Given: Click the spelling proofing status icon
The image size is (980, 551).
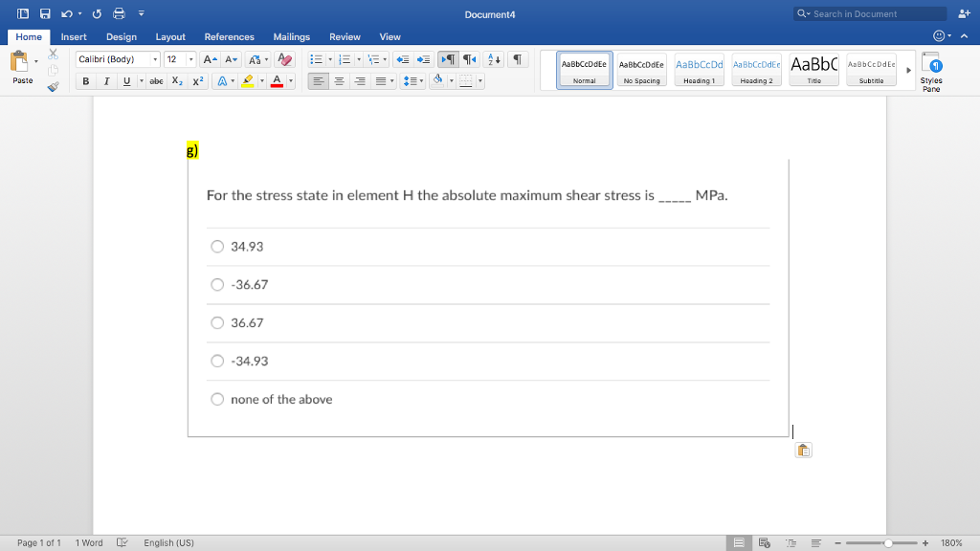Looking at the screenshot, I should [x=122, y=543].
